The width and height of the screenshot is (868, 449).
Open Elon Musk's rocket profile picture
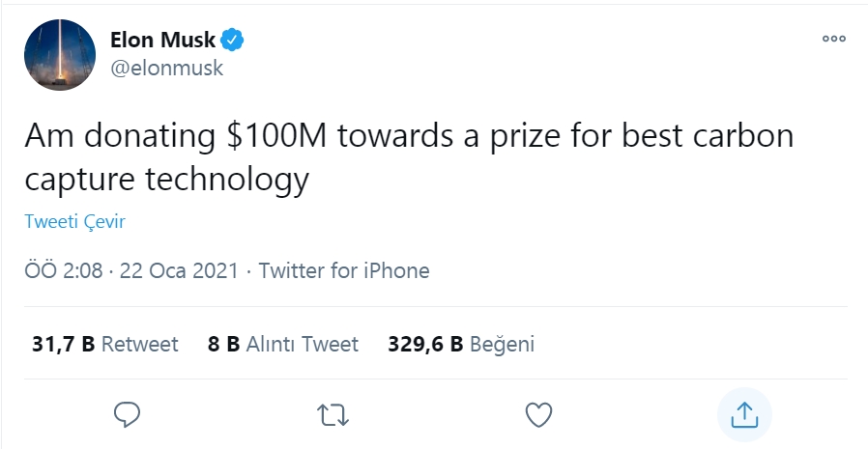point(59,54)
